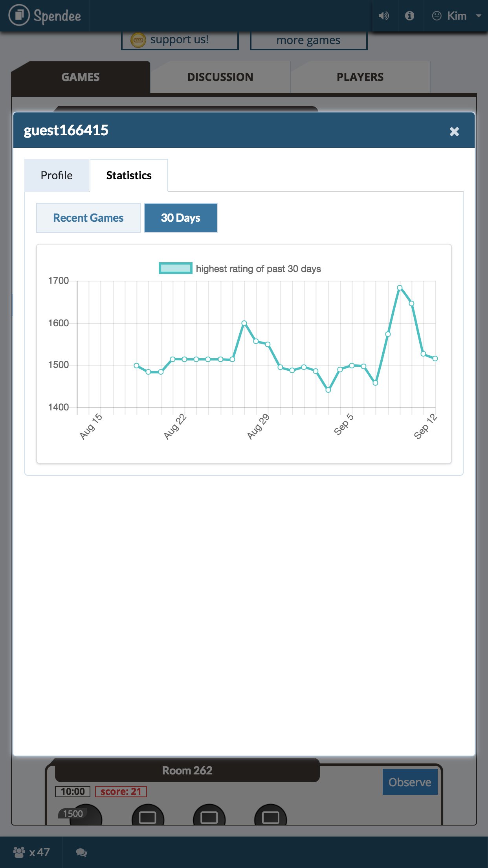Select the 30 Days view
488x868 pixels.
[181, 218]
